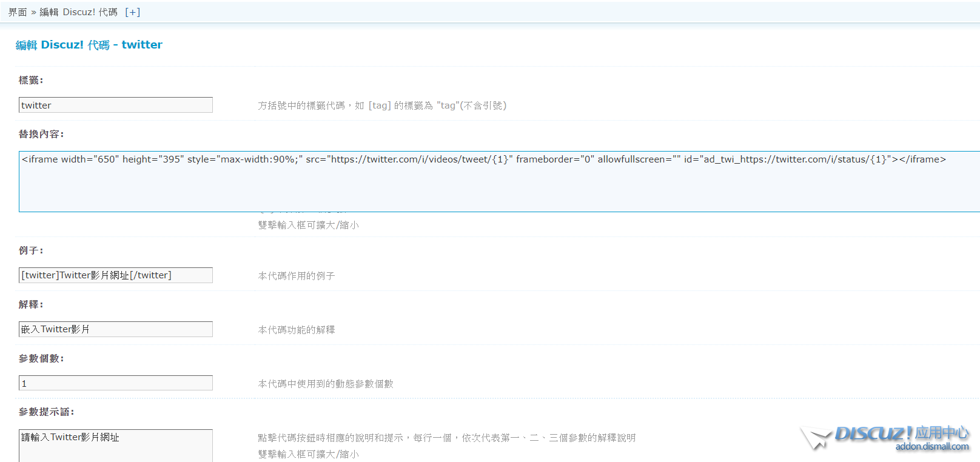Click the 例子: field label
Image resolution: width=980 pixels, height=462 pixels.
coord(31,250)
